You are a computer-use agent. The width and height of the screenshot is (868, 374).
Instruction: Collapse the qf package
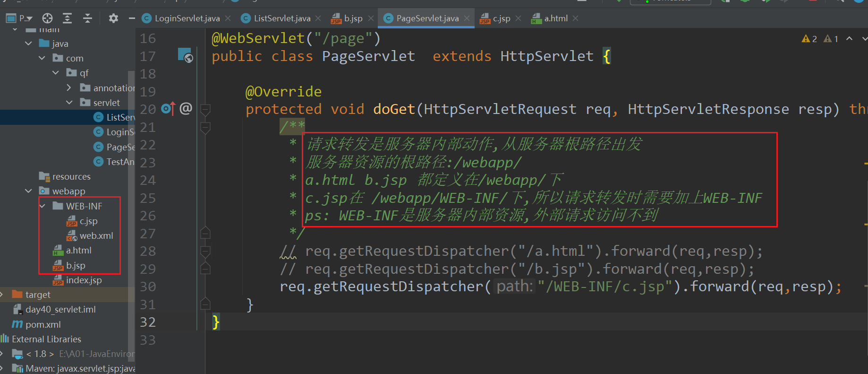(56, 73)
